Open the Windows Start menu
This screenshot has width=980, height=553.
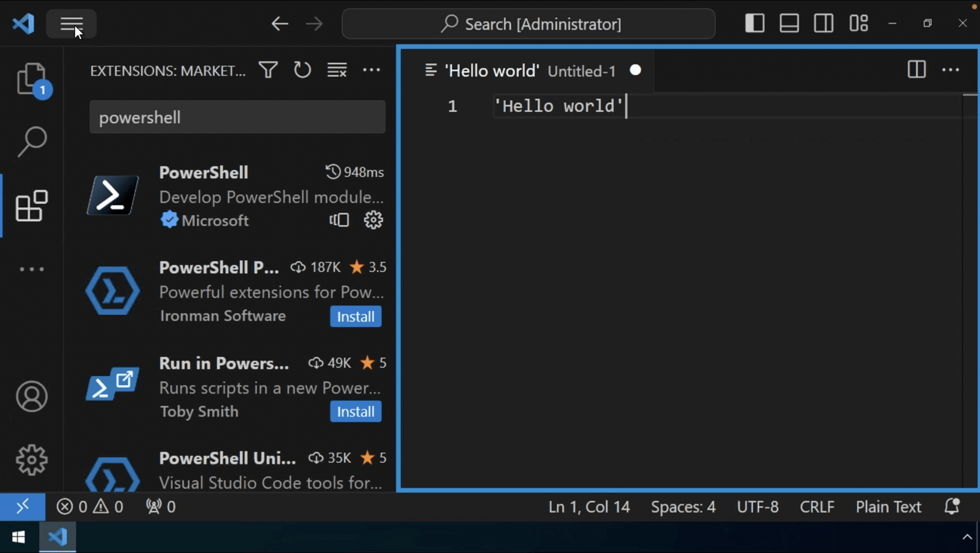[x=18, y=537]
